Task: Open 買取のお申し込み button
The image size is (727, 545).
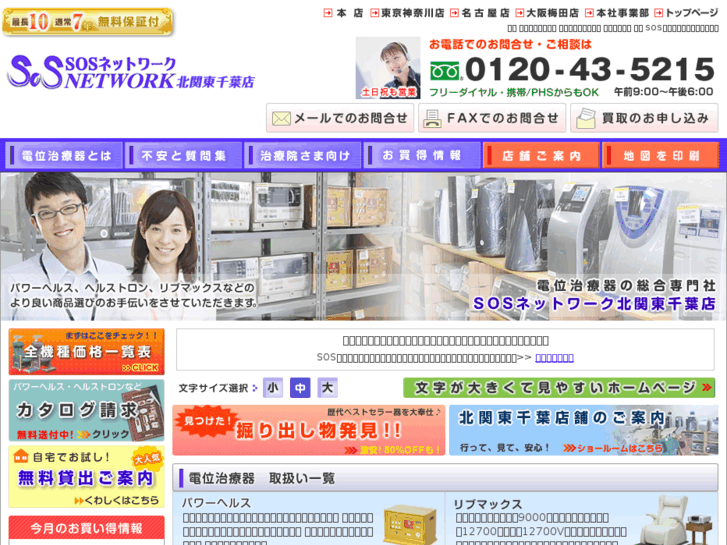Action: (x=644, y=118)
